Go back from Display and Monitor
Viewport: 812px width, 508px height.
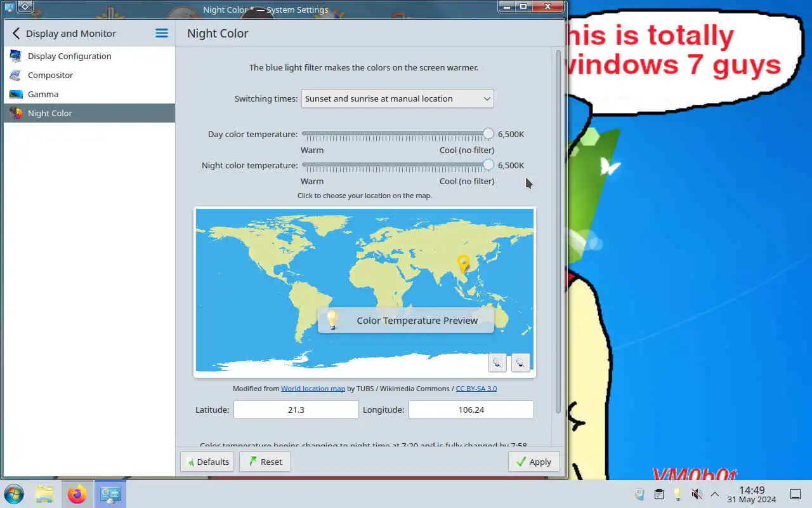click(x=16, y=33)
